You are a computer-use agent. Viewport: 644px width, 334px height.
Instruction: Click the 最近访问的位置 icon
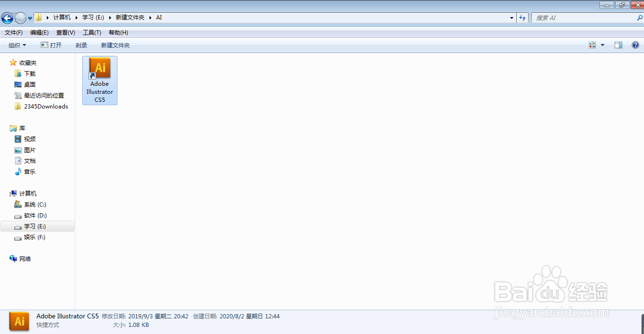tap(18, 95)
